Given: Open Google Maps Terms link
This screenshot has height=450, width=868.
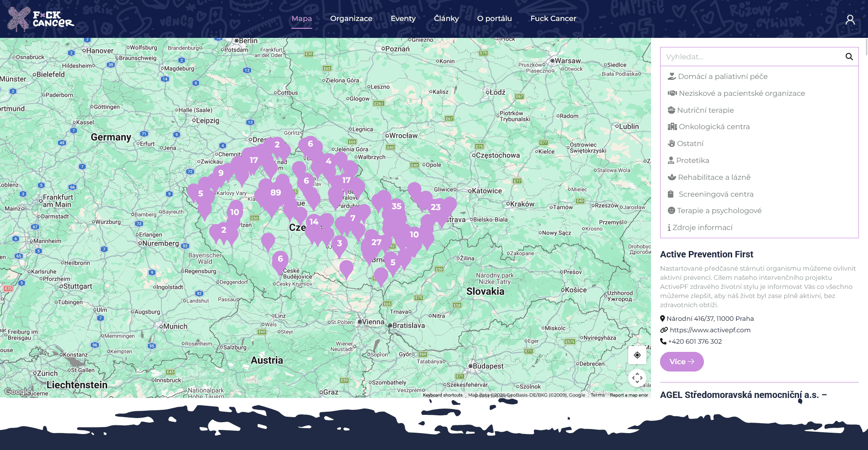Looking at the screenshot, I should point(597,395).
